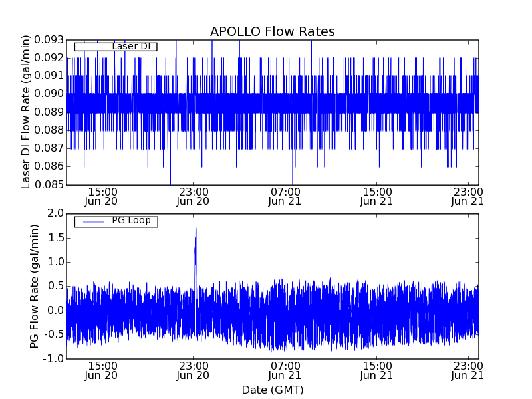Select "07:00 Jun 21" under the Laser DI plot
532x399 pixels.
tap(285, 197)
